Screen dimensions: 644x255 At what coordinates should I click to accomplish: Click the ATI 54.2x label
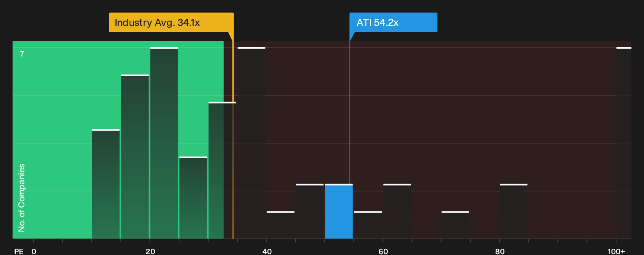pos(393,22)
